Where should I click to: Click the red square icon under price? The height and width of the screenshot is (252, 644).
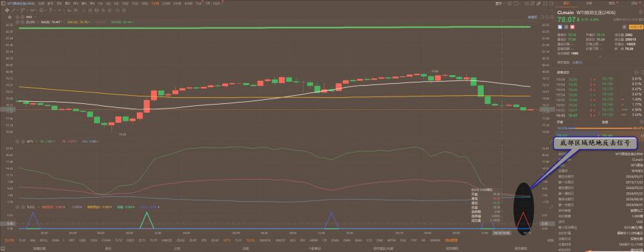pyautogui.click(x=572, y=27)
